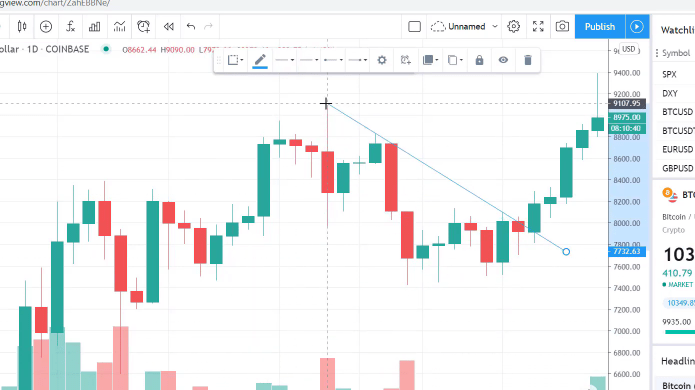Take a chart snapshot with camera icon
The height and width of the screenshot is (390, 695).
point(562,27)
